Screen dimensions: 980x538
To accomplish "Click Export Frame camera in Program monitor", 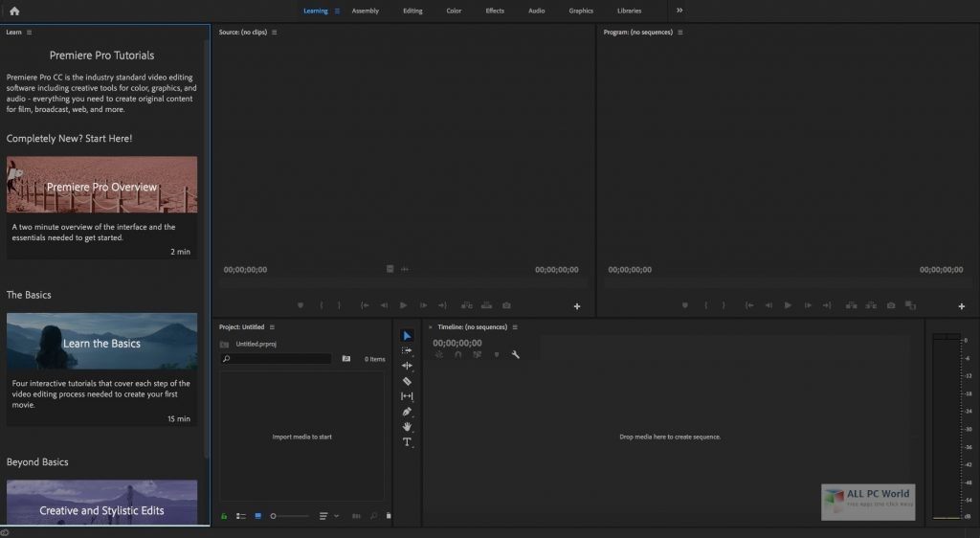I will 891,305.
